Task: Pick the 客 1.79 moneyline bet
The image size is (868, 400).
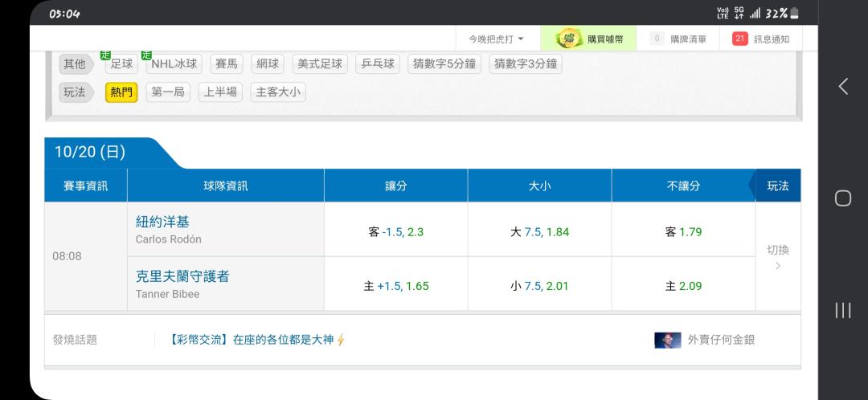Action: pyautogui.click(x=684, y=232)
